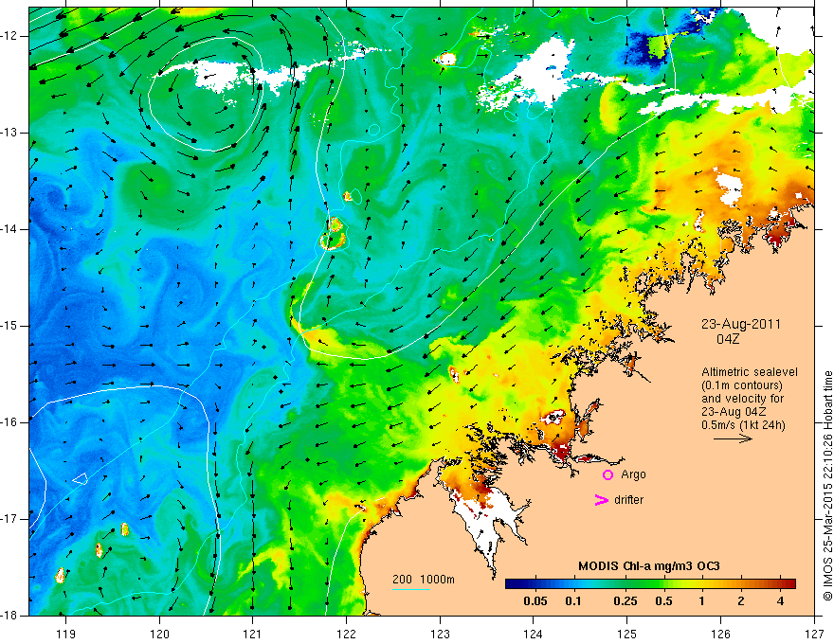834x644 pixels.
Task: Click the magenta Argo circle legend symbol
Action: click(x=607, y=474)
